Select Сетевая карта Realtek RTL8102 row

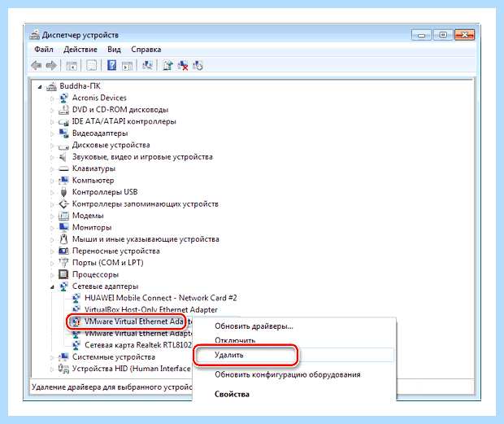click(x=138, y=345)
